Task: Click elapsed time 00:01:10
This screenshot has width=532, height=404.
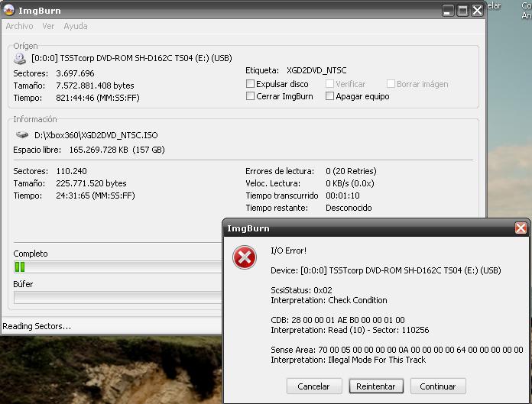Action: point(342,196)
